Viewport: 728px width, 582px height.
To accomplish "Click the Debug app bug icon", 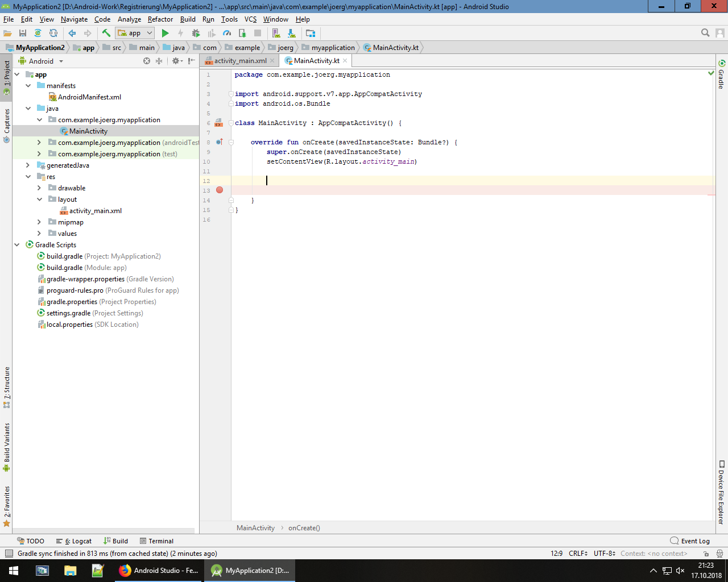I will tap(196, 34).
